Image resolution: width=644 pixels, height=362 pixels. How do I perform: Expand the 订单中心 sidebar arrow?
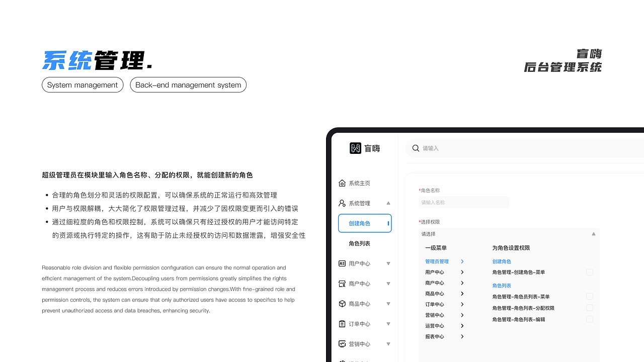tap(388, 324)
